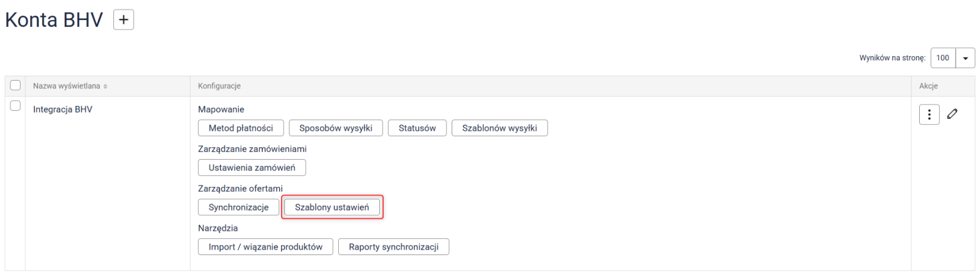
Task: Click the Konfiguracje column header
Action: [x=219, y=86]
